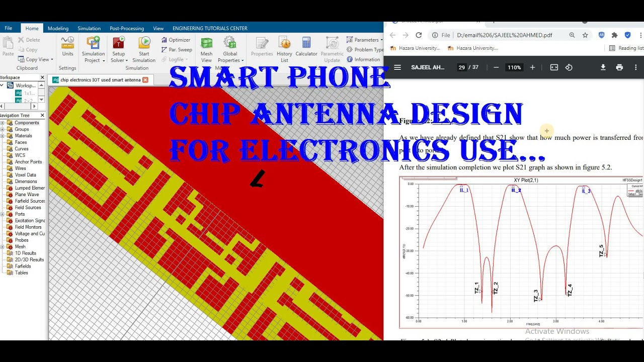
Task: Expand the Ports tree node
Action: point(3,214)
